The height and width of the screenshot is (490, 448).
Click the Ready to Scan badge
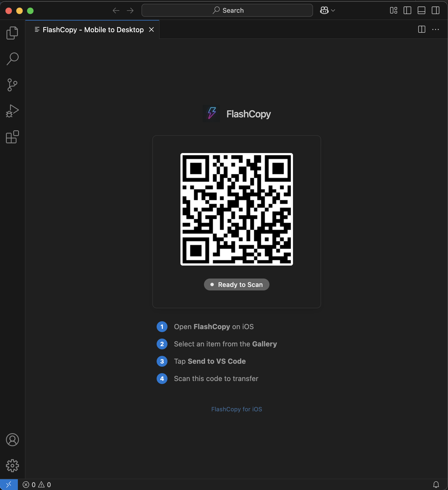236,284
